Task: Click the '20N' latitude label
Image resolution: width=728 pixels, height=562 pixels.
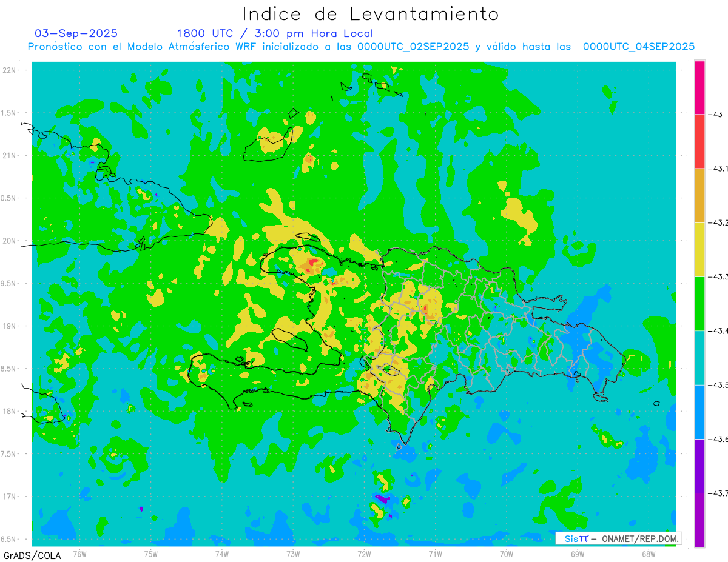Action: (x=10, y=241)
